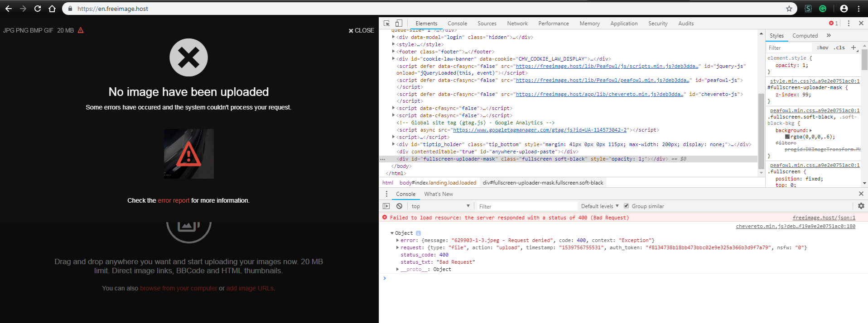Open the Default levels dropdown

600,206
